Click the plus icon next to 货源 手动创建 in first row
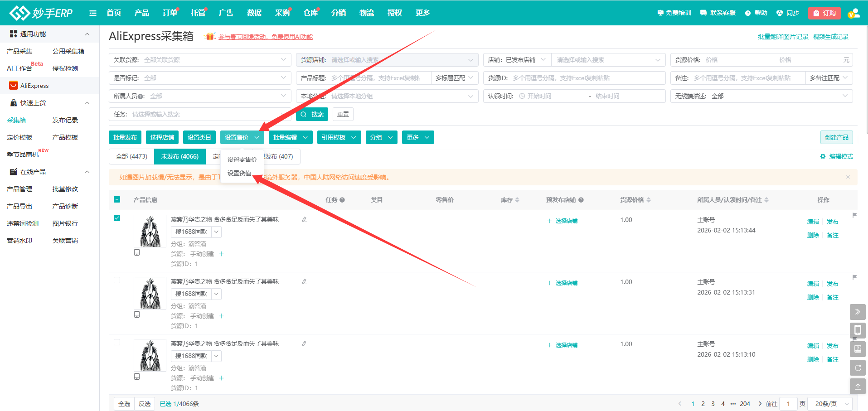Screen dimensions: 868x411 coord(222,254)
